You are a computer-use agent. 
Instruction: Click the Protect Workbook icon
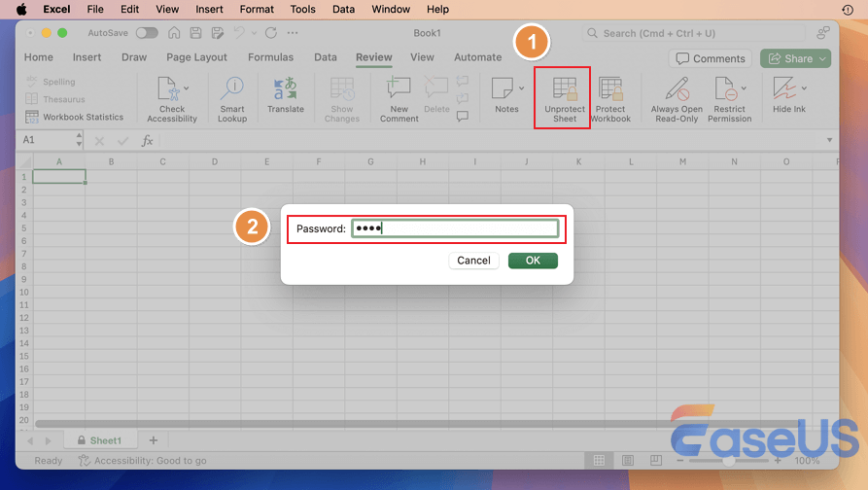[610, 88]
